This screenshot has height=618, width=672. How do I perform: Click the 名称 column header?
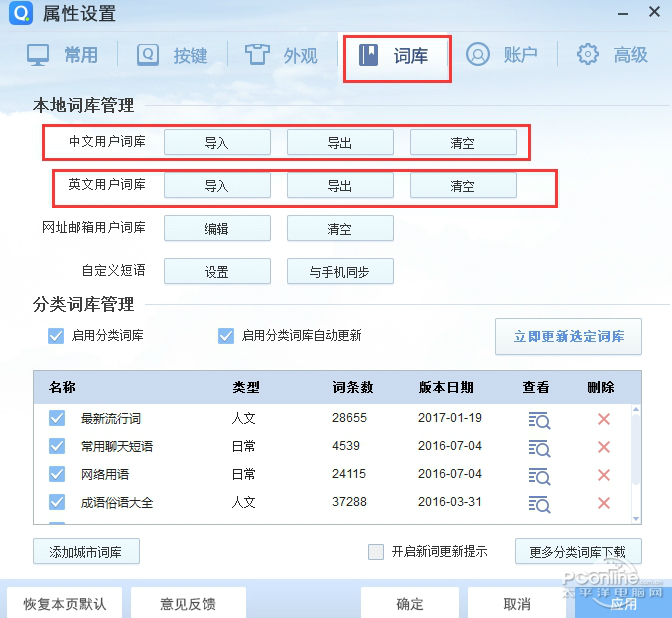click(63, 387)
